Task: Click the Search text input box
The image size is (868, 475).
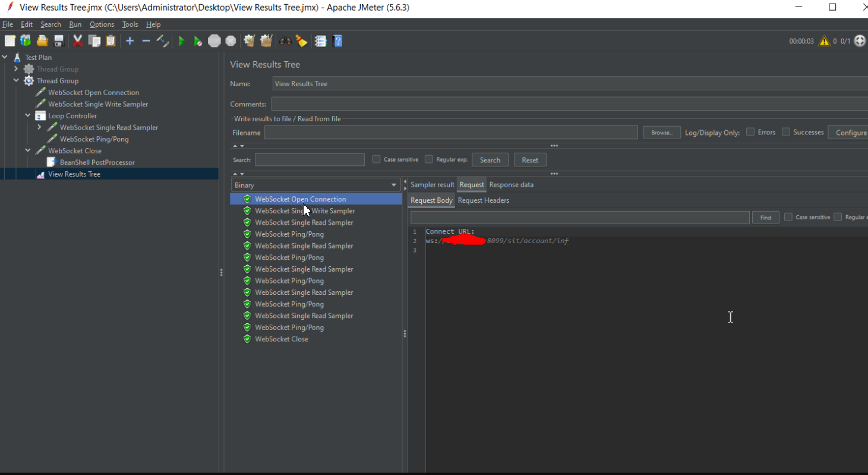Action: coord(310,160)
